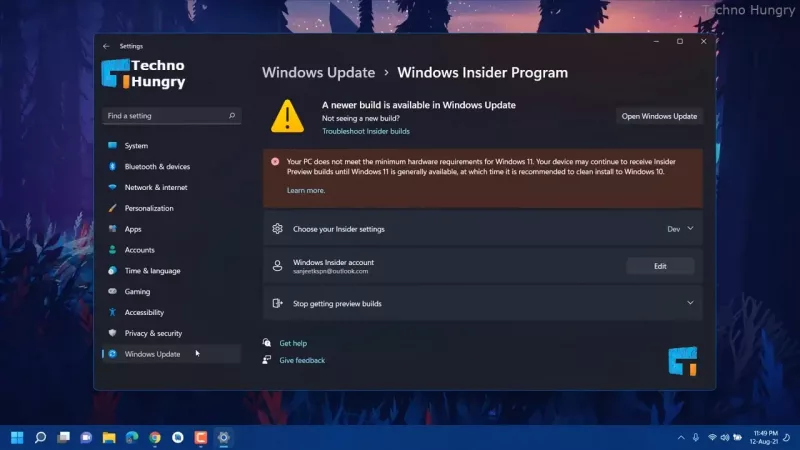The height and width of the screenshot is (450, 800).
Task: Open Microsoft Edge from taskbar
Action: click(x=132, y=437)
